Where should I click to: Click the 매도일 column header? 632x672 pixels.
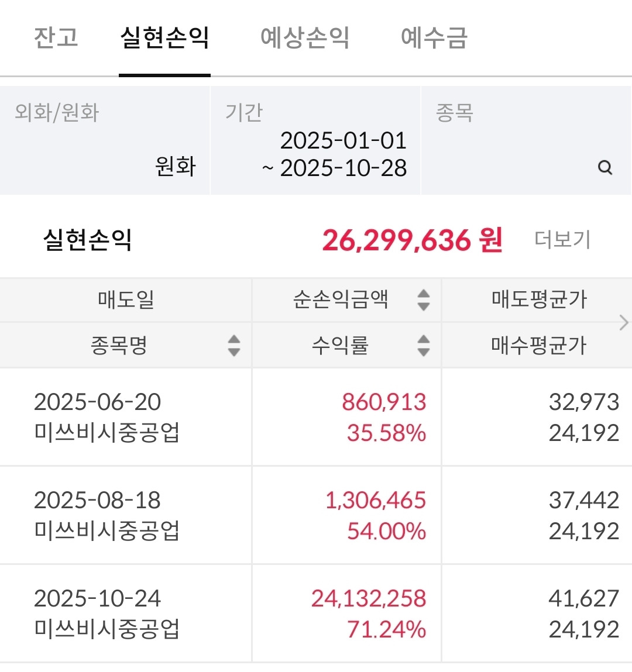(x=126, y=300)
